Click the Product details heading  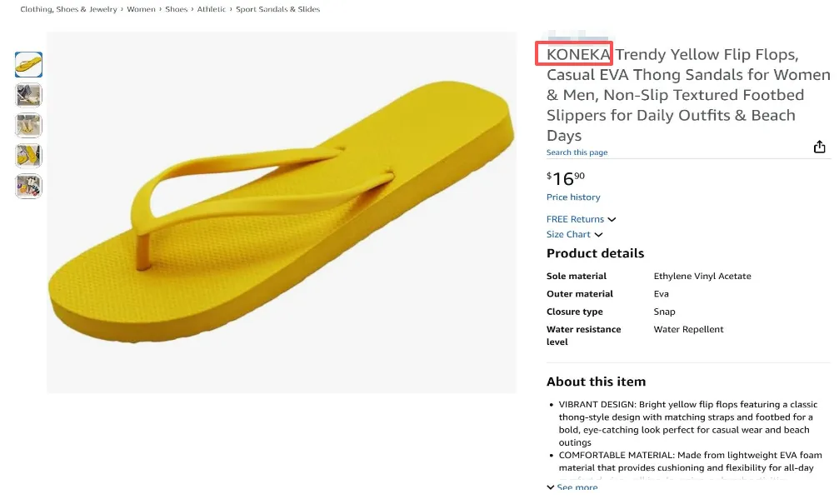click(595, 253)
